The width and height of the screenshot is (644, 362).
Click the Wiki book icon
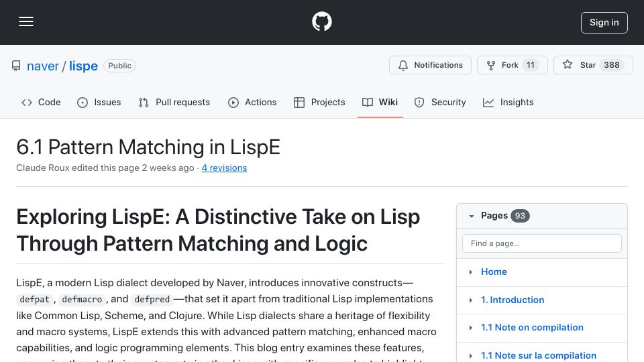[x=367, y=102]
